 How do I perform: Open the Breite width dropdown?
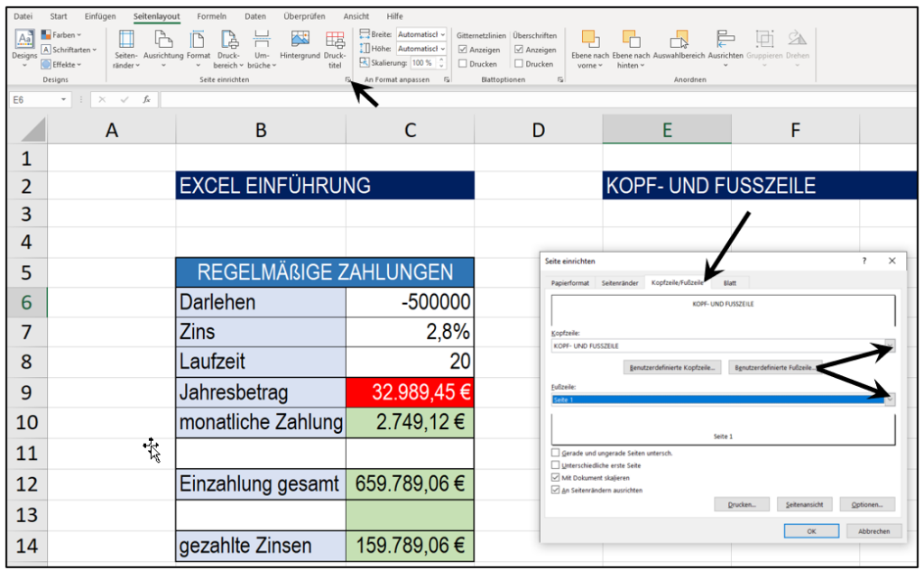(x=442, y=34)
